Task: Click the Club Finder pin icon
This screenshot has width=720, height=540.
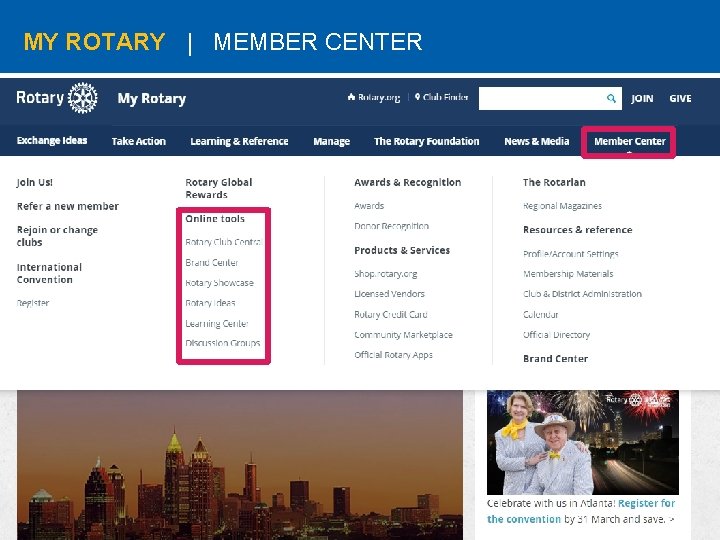Action: [417, 97]
